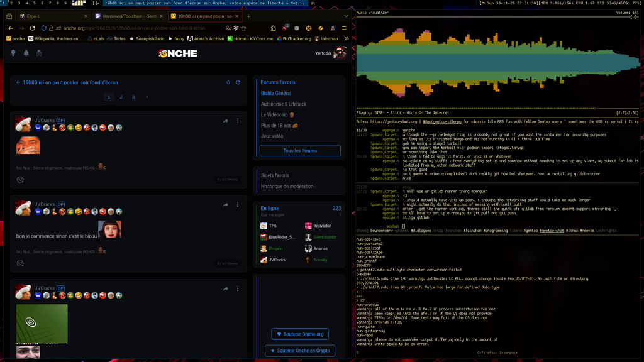The width and height of the screenshot is (644, 362).
Task: Click the lightbulb theme icon
Action: click(13, 53)
